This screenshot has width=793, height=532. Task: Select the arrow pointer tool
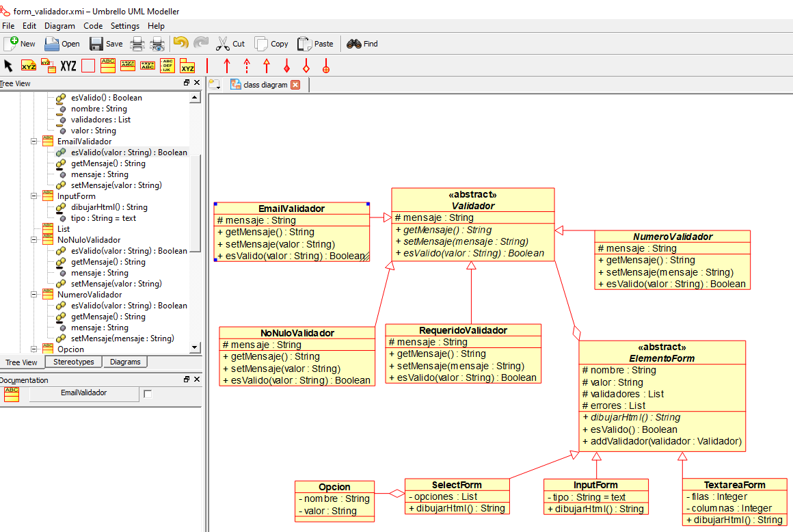pyautogui.click(x=8, y=66)
